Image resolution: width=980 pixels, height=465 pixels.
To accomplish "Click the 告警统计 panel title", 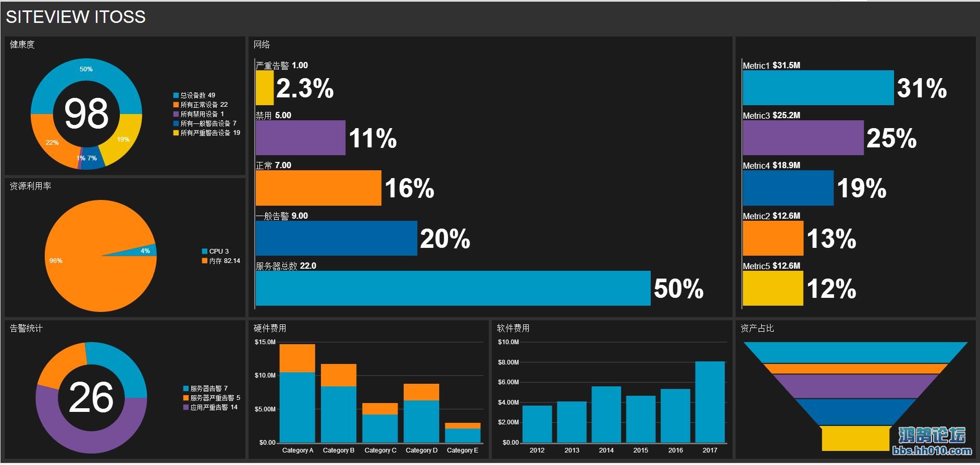I will tap(26, 328).
